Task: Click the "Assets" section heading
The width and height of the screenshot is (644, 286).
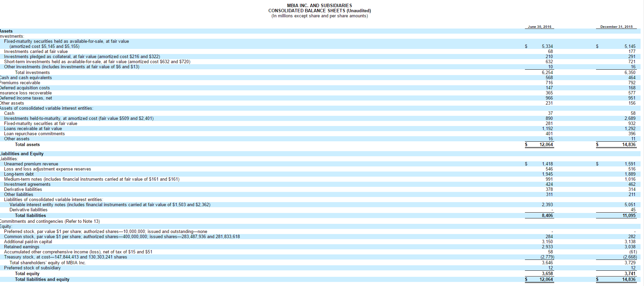Action: click(x=6, y=31)
